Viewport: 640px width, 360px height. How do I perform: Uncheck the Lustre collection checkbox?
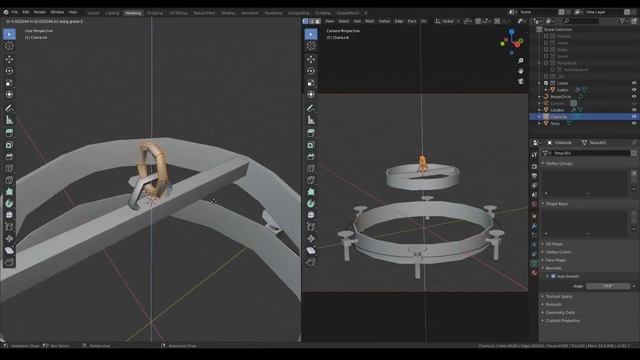[x=546, y=83]
